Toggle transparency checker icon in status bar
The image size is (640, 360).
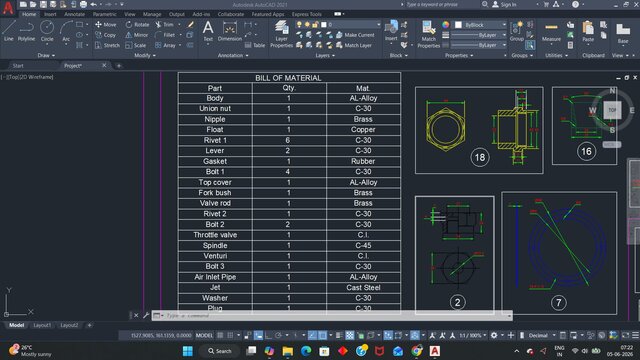[x=350, y=336]
